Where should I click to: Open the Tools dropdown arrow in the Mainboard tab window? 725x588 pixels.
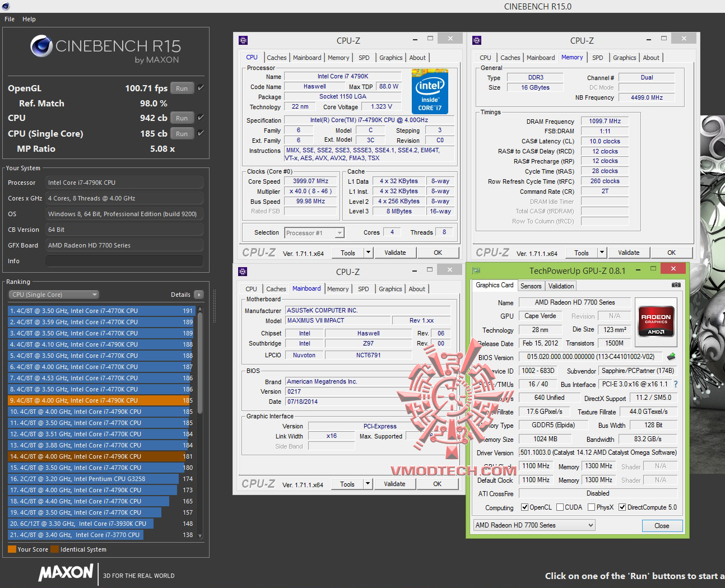pyautogui.click(x=368, y=484)
